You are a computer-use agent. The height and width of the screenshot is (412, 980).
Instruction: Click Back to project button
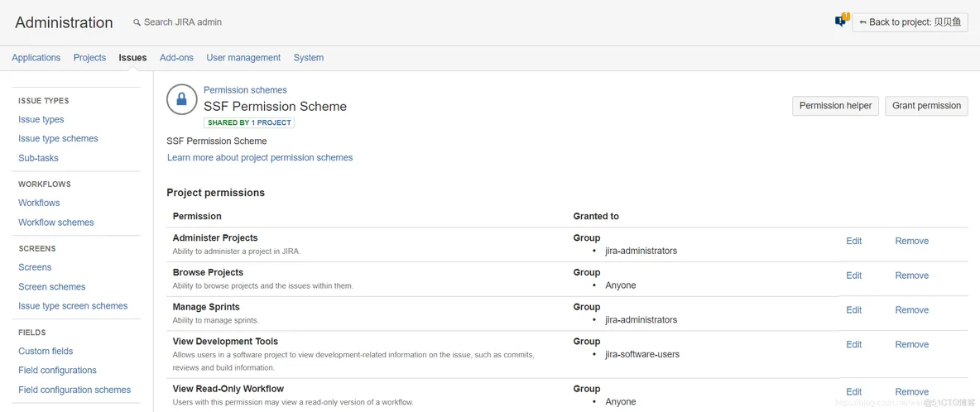coord(910,22)
